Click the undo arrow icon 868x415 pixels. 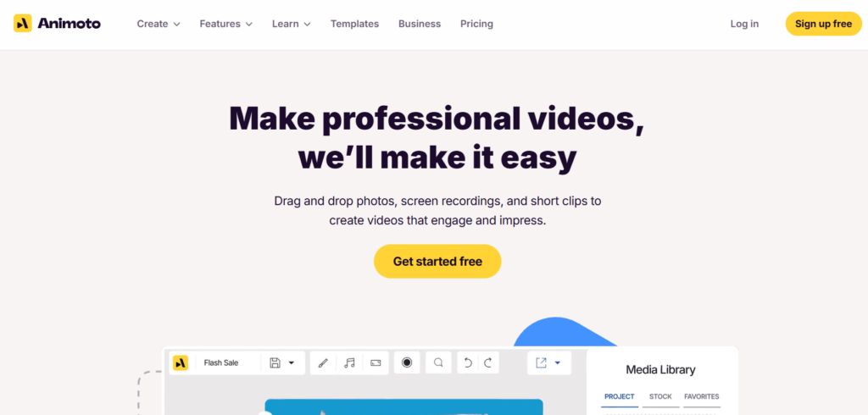[x=468, y=363]
